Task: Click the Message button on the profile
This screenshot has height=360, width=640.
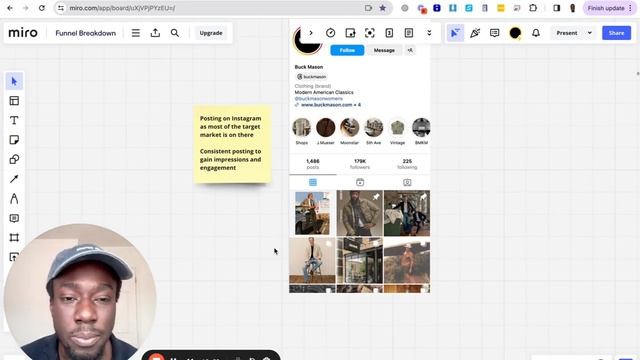Action: [384, 50]
